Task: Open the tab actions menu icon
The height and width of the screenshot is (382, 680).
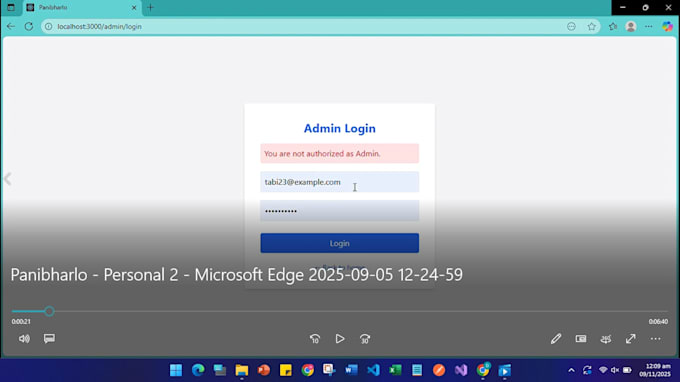Action: coord(11,7)
